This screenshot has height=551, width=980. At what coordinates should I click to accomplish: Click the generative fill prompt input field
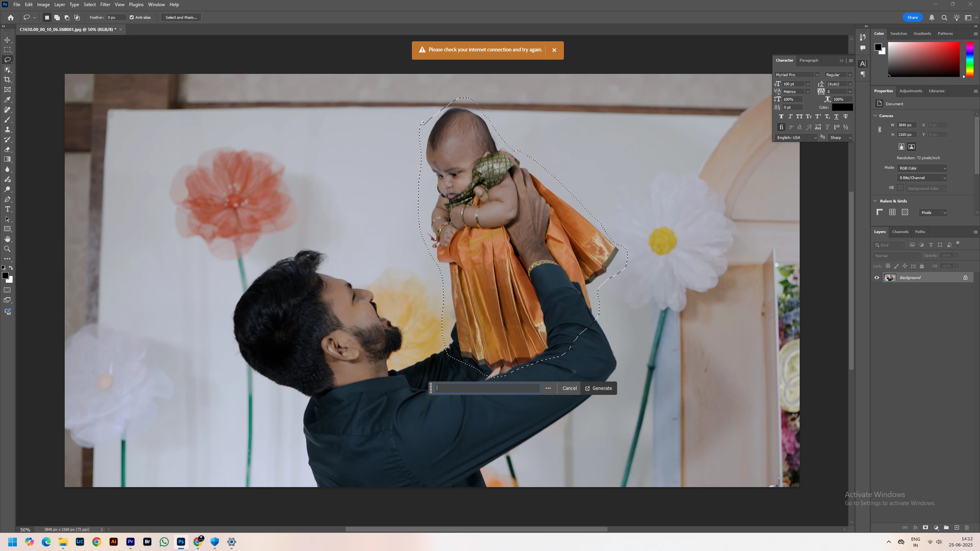(x=487, y=388)
